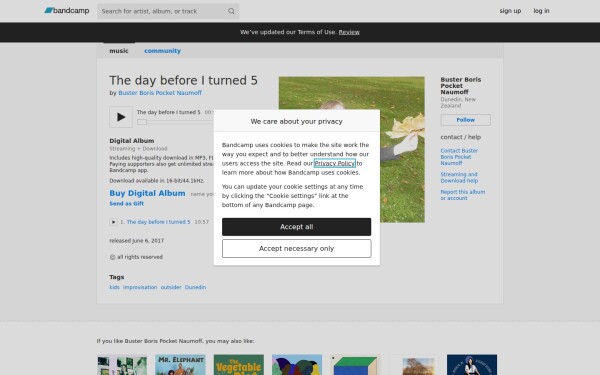
Task: Click the released June 6, 2017 text
Action: coord(137,241)
